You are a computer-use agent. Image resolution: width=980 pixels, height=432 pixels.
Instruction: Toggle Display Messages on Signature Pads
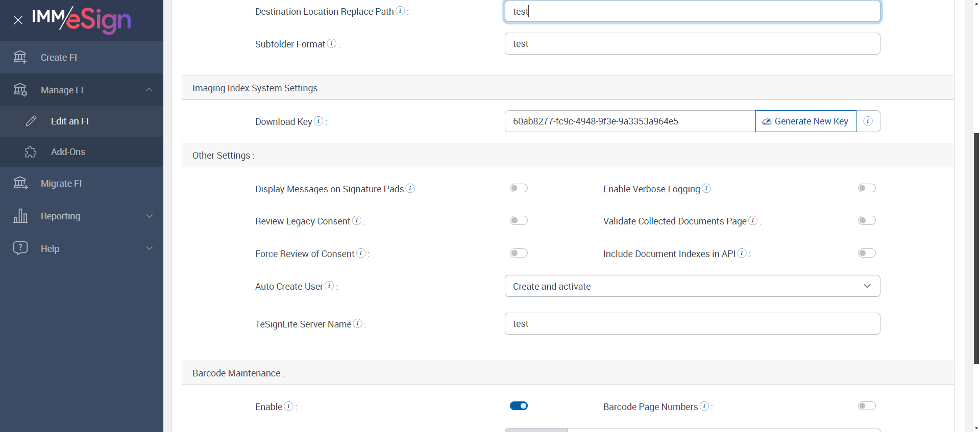point(519,188)
